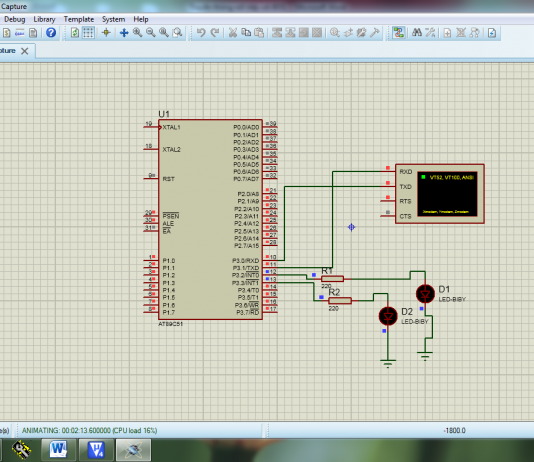This screenshot has width=534, height=462.
Task: Open the Property Assignment Tool icon
Action: pos(430,33)
